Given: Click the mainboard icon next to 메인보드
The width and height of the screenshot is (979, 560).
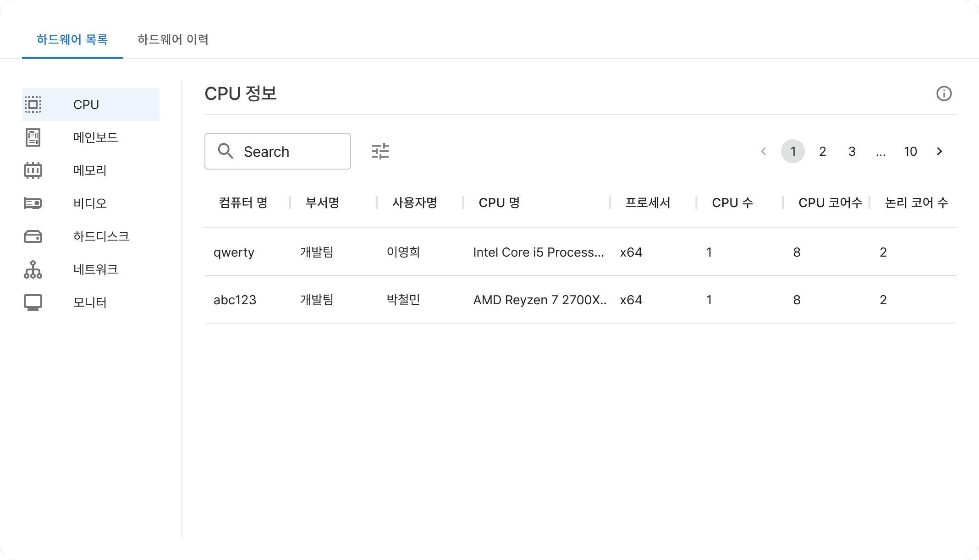Looking at the screenshot, I should (33, 137).
